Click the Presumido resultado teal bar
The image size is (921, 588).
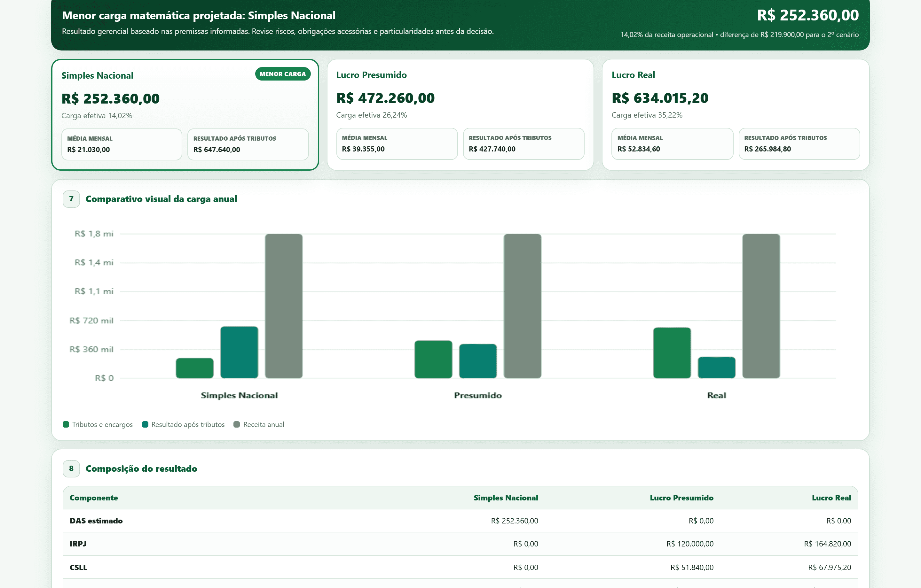(478, 361)
